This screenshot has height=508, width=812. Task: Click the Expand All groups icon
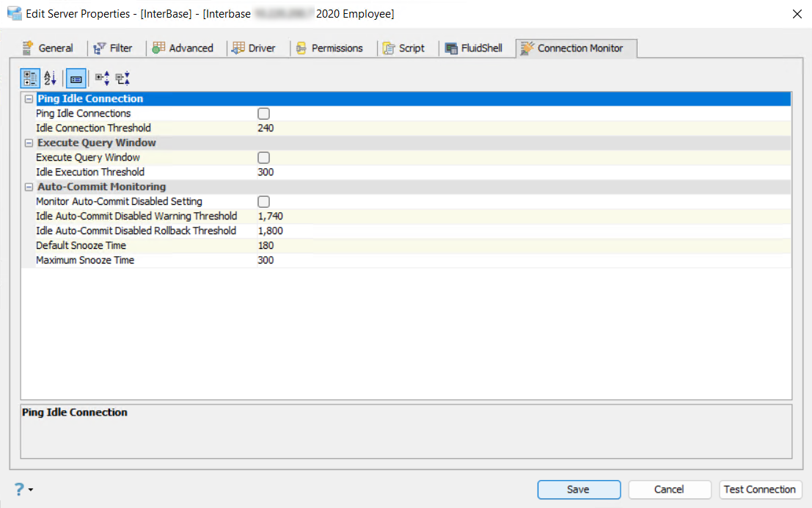(102, 79)
